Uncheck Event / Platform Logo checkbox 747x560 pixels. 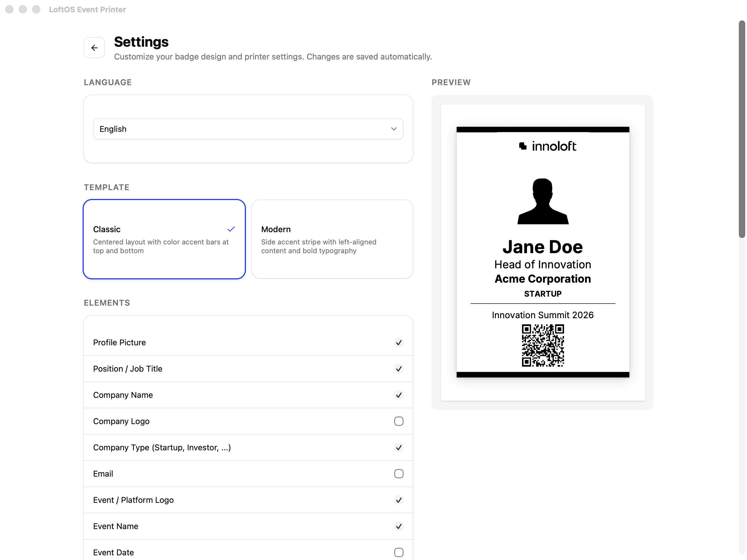(399, 500)
